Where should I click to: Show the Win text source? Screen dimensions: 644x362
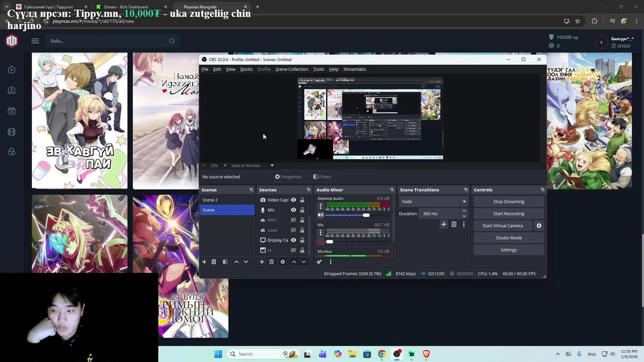coord(293,220)
